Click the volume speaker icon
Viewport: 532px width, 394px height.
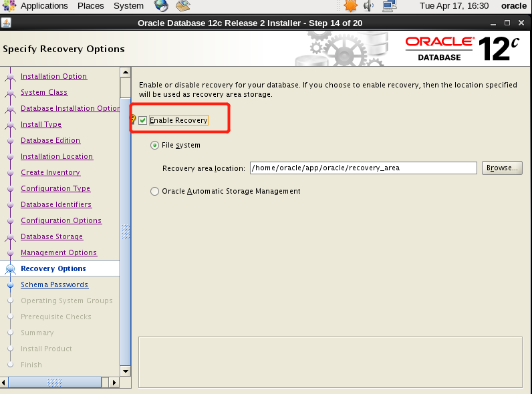point(368,6)
